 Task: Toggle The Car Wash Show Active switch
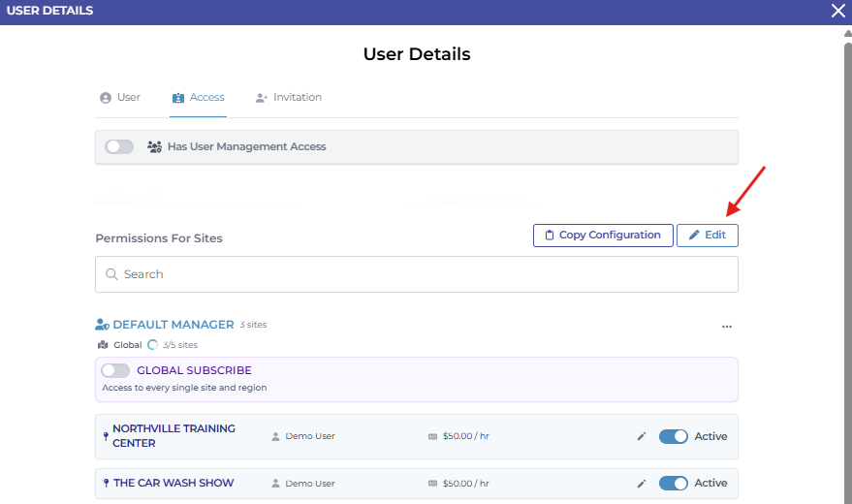tap(673, 483)
